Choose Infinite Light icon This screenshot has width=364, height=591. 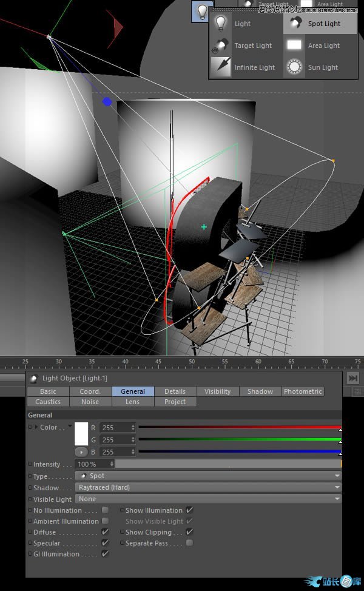pyautogui.click(x=221, y=67)
